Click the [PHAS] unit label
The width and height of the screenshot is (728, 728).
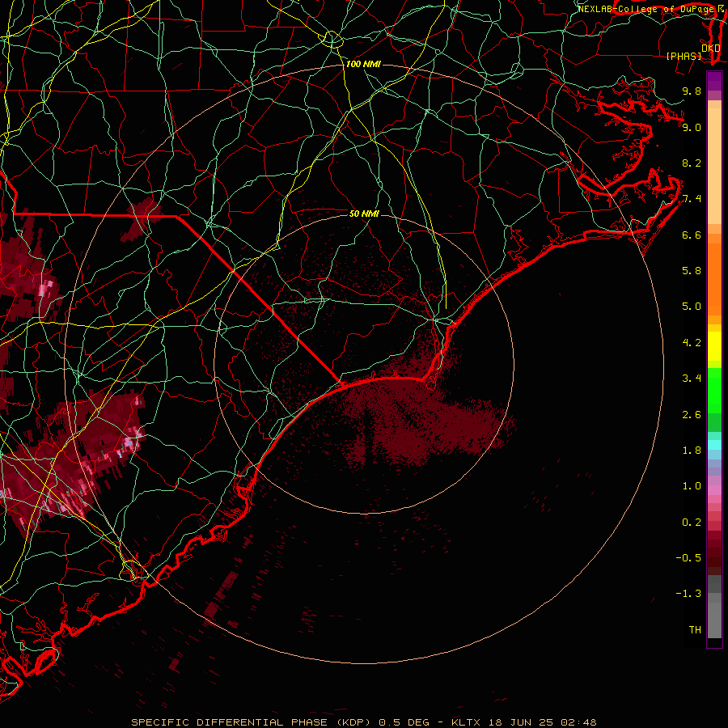pyautogui.click(x=684, y=56)
